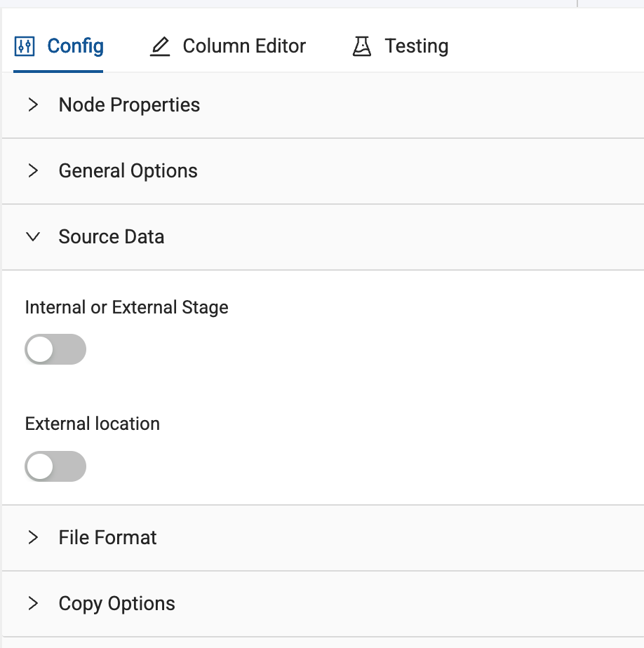644x648 pixels.
Task: Turn on the External location switch
Action: (x=55, y=466)
